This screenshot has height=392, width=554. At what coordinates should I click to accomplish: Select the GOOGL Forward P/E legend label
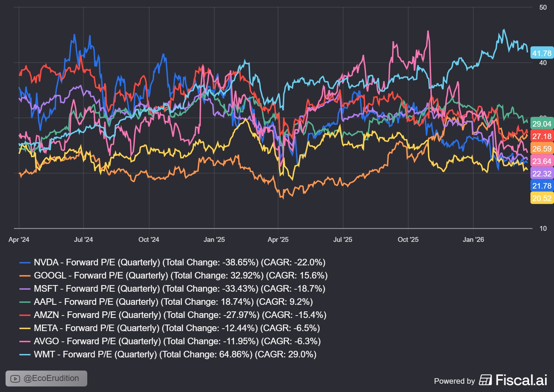pos(181,275)
